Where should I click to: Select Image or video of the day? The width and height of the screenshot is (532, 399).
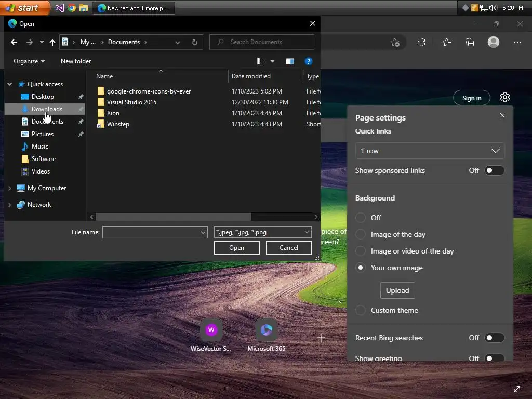361,251
